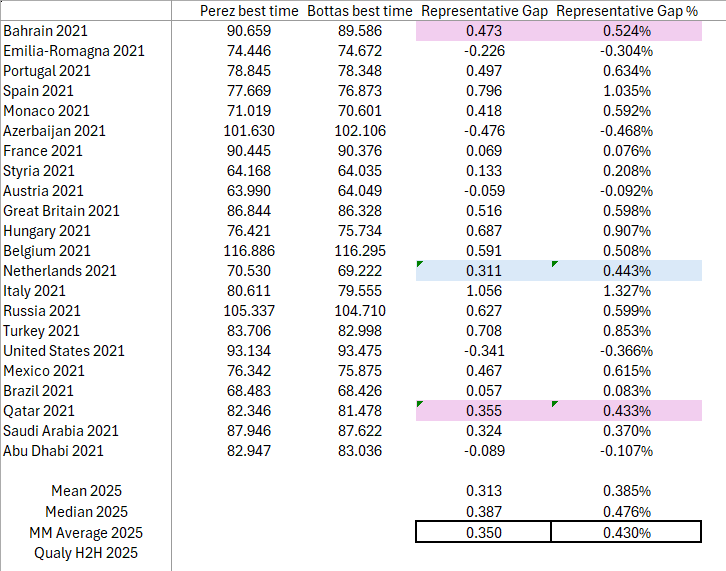The height and width of the screenshot is (571, 726).
Task: Select the 'Portugal 2021' row label
Action: [x=47, y=71]
